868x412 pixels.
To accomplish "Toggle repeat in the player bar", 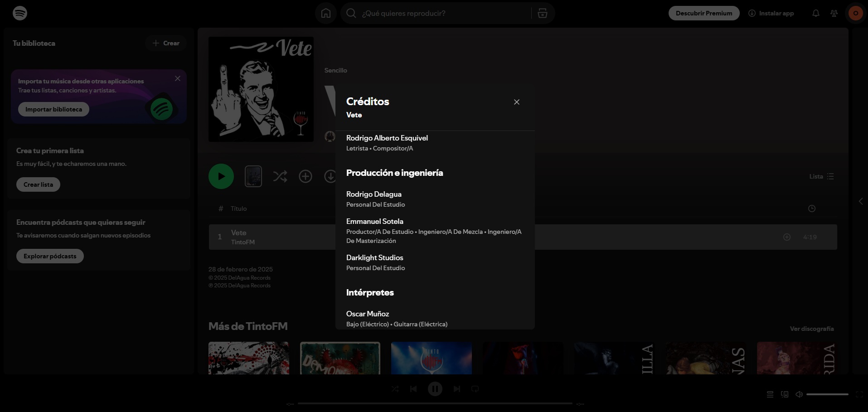I will click(475, 389).
